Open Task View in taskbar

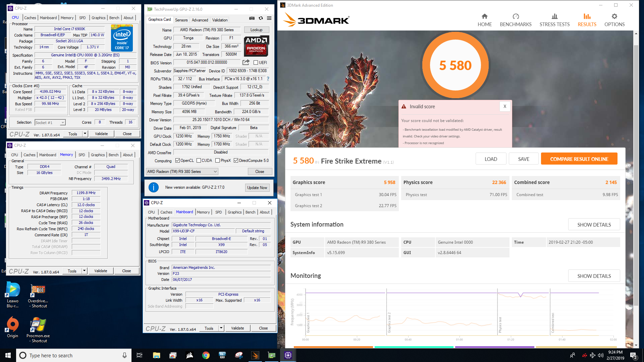pos(140,355)
